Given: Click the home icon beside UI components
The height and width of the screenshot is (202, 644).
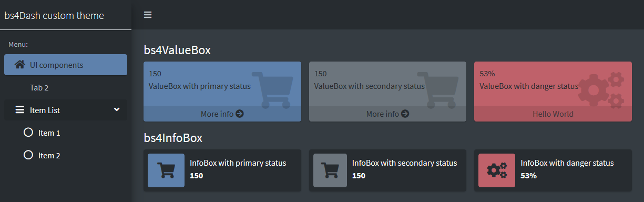Looking at the screenshot, I should coord(20,65).
